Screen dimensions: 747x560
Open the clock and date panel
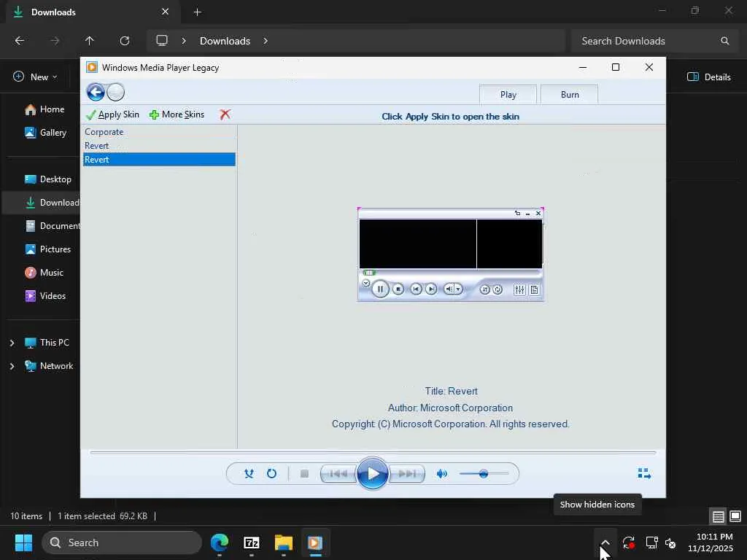click(x=711, y=542)
